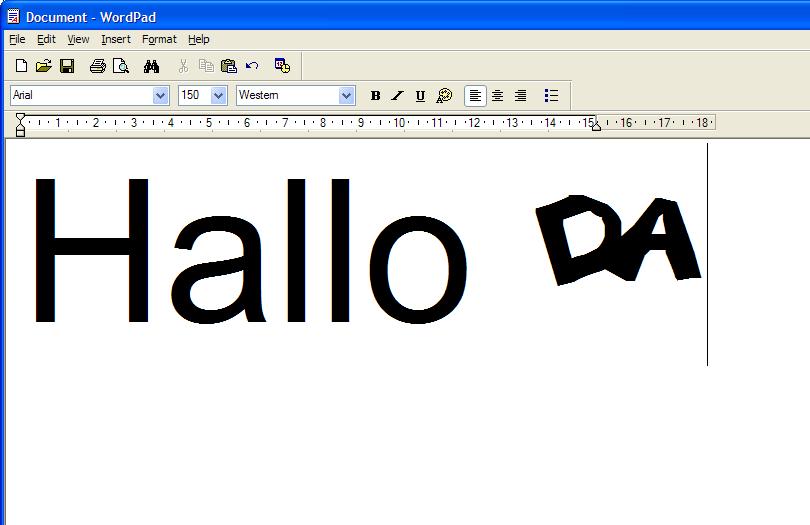Open a file with the Open folder icon
This screenshot has height=525, width=810.
click(x=44, y=66)
